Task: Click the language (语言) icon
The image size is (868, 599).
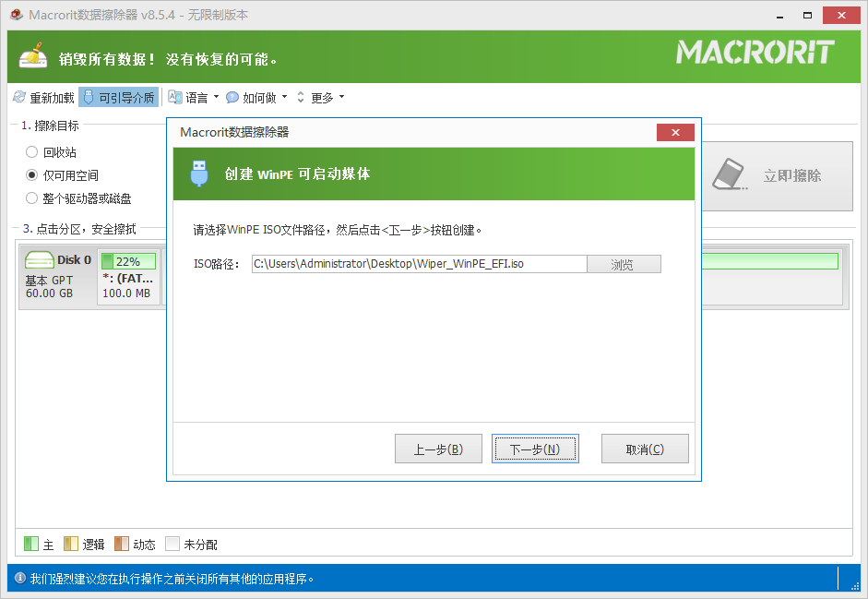Action: [175, 97]
